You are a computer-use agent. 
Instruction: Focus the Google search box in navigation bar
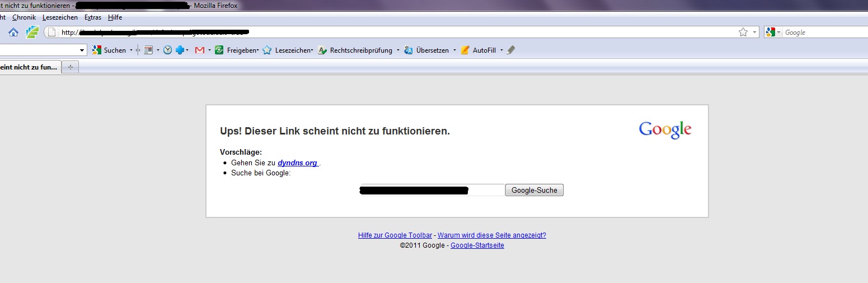point(825,33)
